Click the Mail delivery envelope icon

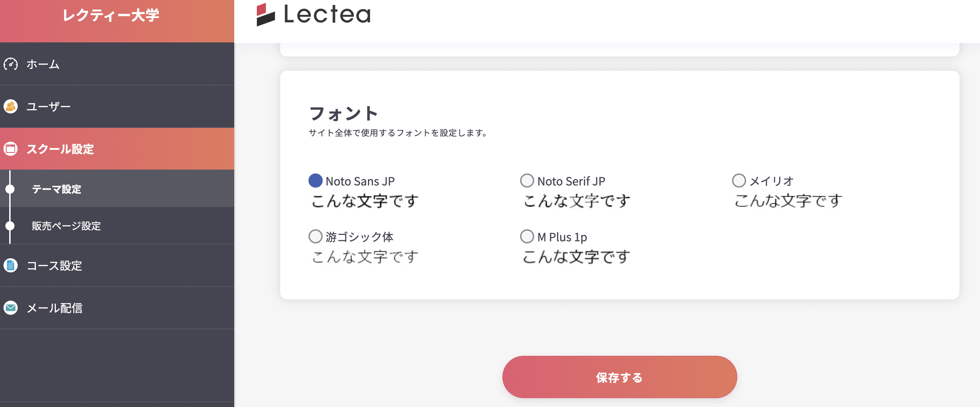click(11, 307)
